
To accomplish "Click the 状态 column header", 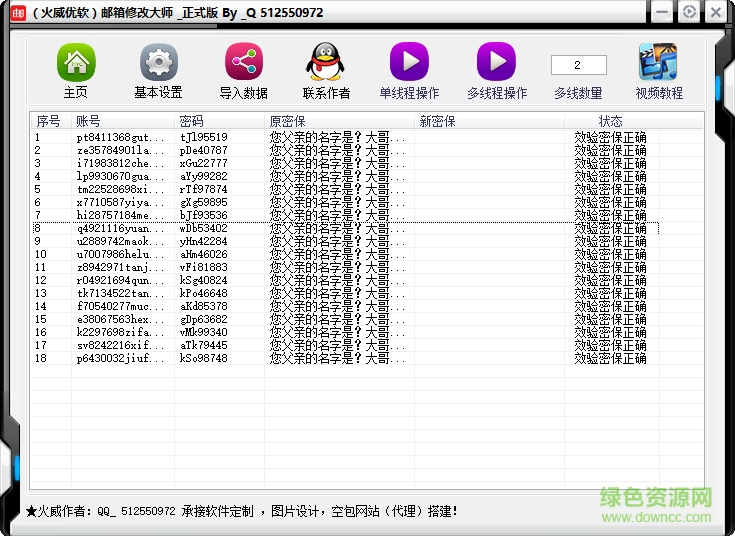I will click(610, 121).
